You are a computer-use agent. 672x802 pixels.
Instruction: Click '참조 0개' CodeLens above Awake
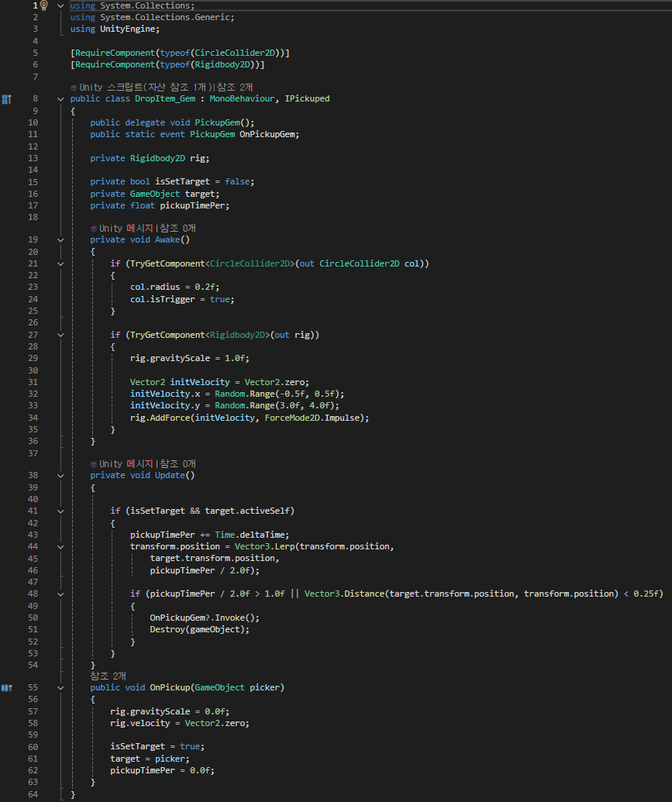pyautogui.click(x=177, y=228)
